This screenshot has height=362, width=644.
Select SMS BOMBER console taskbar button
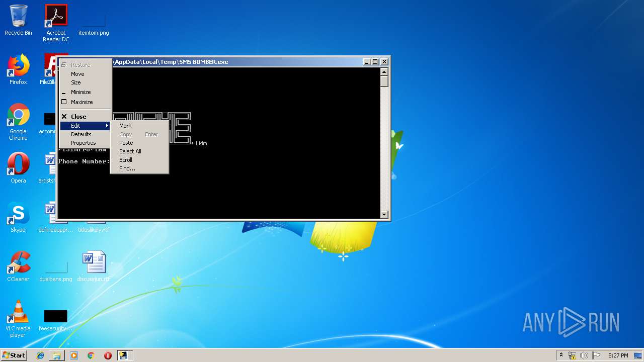[x=124, y=355]
